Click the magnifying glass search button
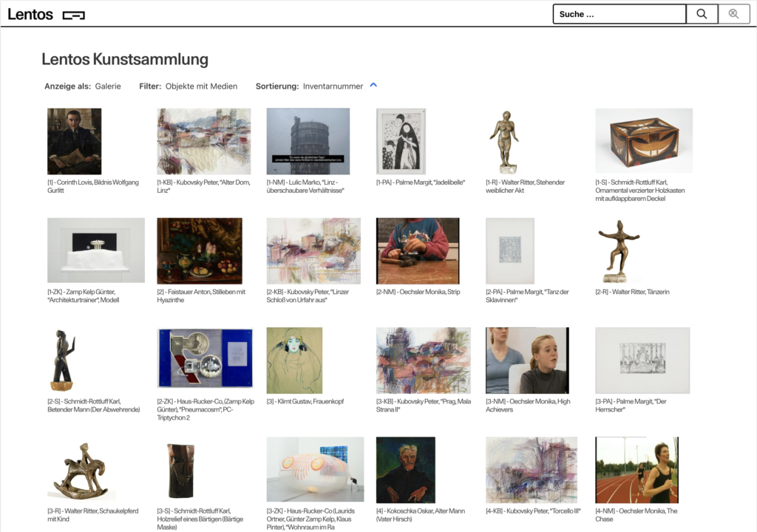This screenshot has height=532, width=757. tap(702, 14)
